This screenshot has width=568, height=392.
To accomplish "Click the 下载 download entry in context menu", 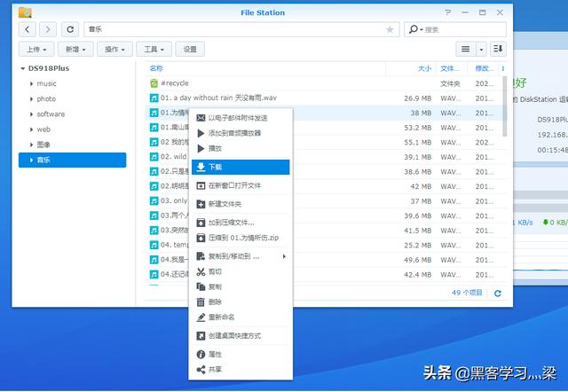I will [241, 167].
